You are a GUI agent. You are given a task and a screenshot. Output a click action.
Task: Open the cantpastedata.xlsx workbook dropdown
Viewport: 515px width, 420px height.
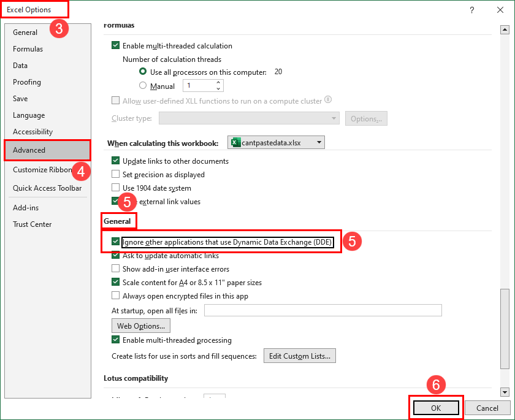[276, 142]
